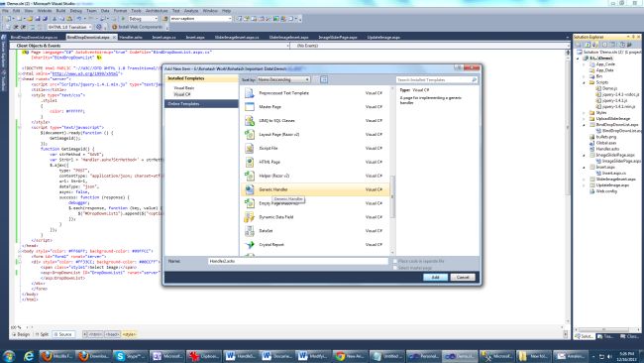Open the Debug configuration dropdown
The width and height of the screenshot is (644, 363).
pyautogui.click(x=143, y=19)
